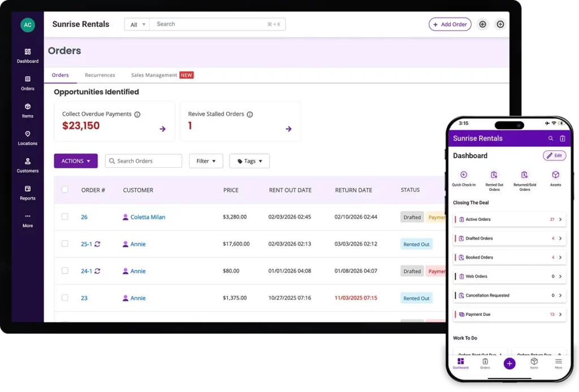
Task: Open Locations in the sidebar
Action: (x=27, y=138)
